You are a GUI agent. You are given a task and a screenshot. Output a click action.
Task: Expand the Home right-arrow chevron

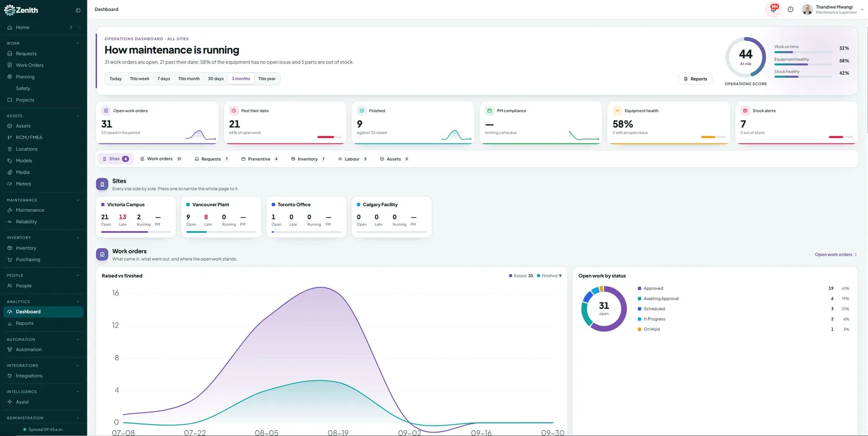click(x=71, y=28)
